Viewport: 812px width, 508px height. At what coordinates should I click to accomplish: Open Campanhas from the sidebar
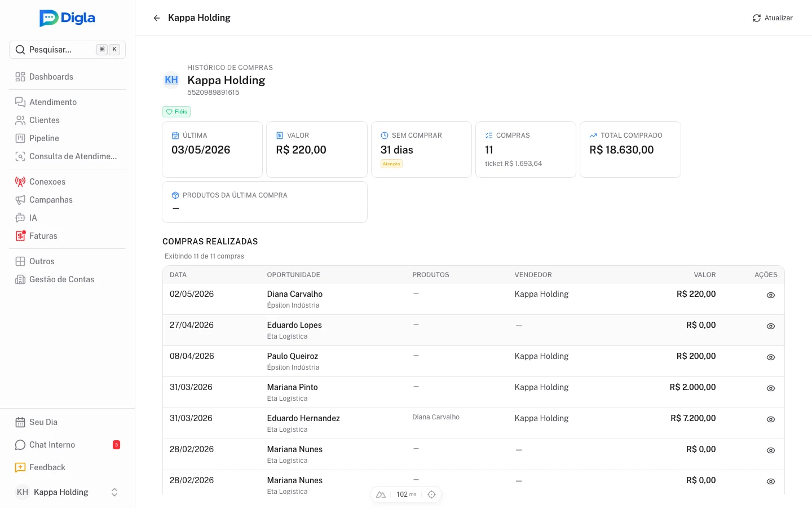tap(67, 200)
